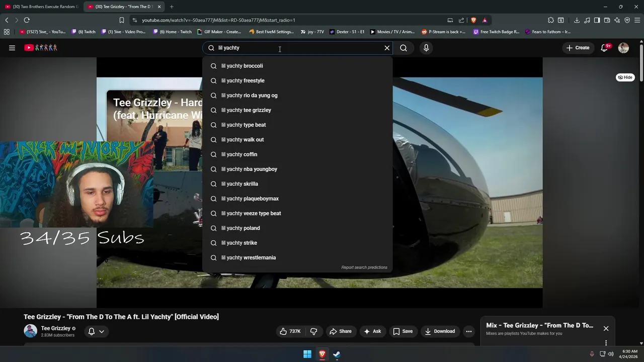Image resolution: width=644 pixels, height=362 pixels.
Task: Open 'Report search predictions' link
Action: (x=364, y=267)
